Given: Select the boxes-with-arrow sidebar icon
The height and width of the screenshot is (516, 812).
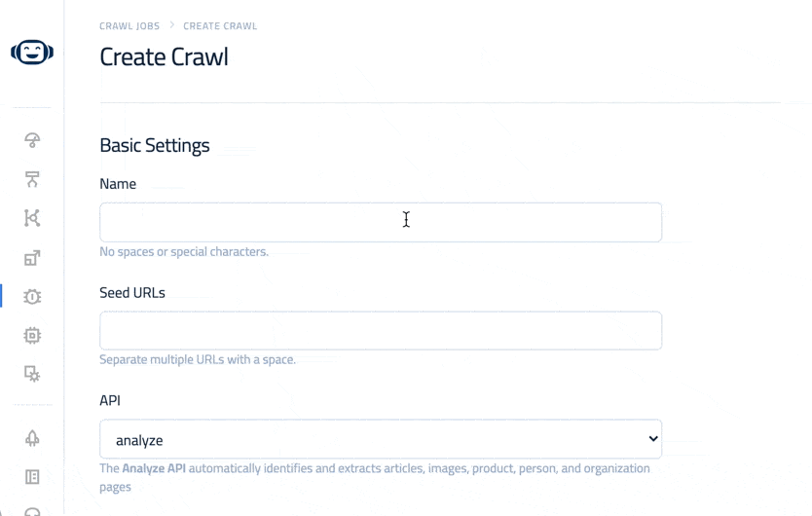Looking at the screenshot, I should click(x=32, y=258).
